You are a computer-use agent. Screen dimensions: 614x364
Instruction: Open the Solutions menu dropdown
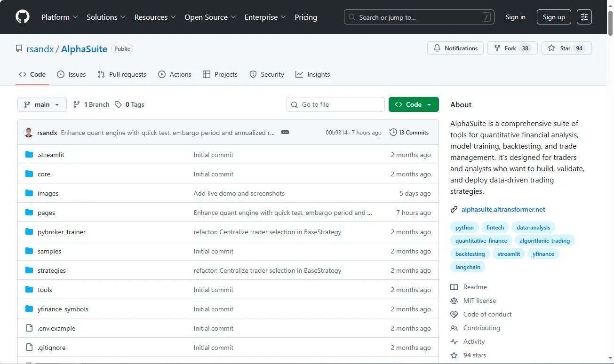(106, 17)
